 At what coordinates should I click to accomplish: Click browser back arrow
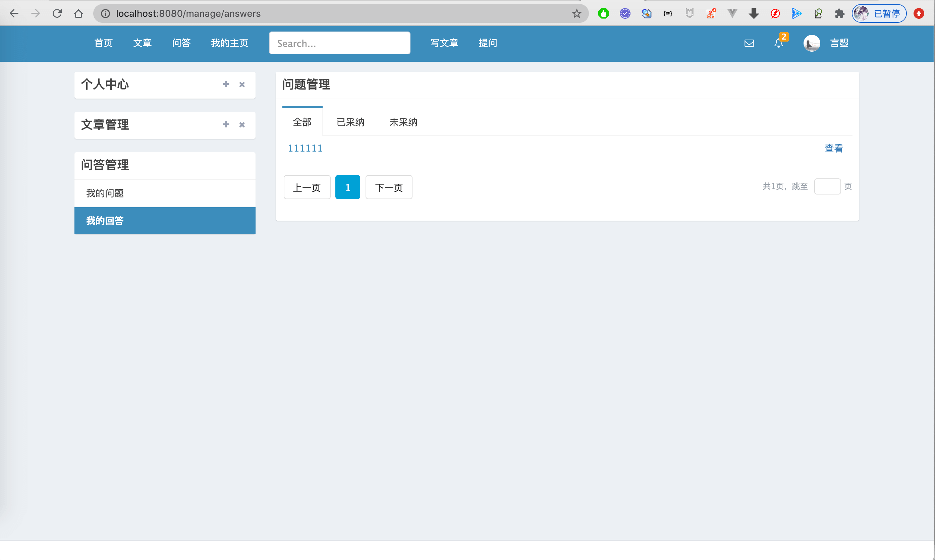click(x=14, y=14)
